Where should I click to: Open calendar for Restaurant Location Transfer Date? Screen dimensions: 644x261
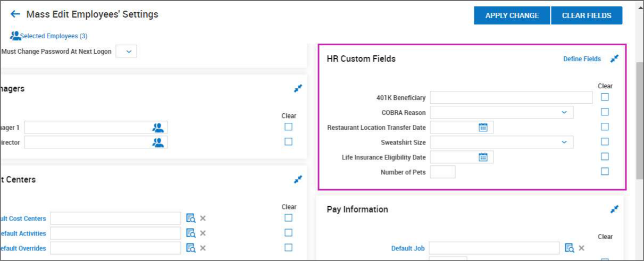[x=483, y=127]
